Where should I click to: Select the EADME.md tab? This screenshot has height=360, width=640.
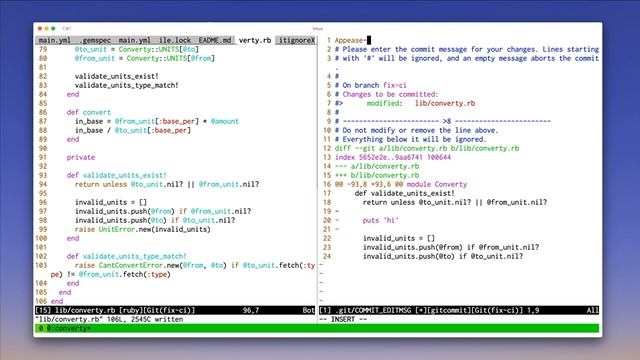215,40
